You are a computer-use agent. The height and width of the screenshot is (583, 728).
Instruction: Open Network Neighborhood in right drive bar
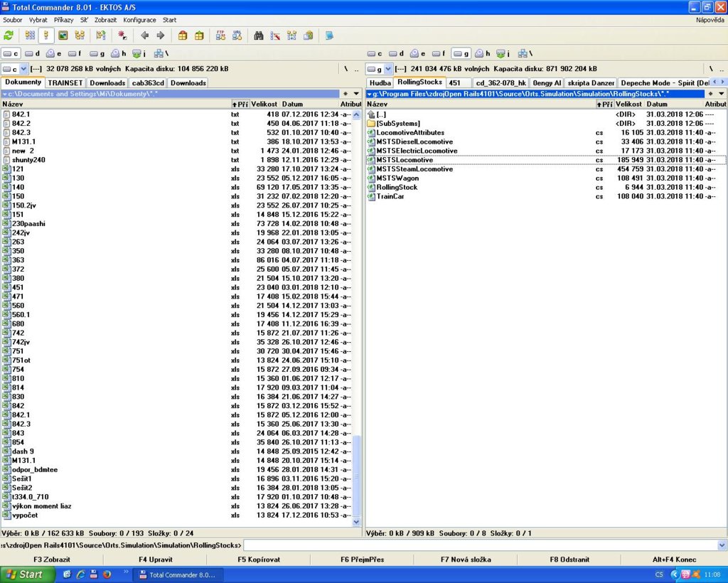pos(525,54)
